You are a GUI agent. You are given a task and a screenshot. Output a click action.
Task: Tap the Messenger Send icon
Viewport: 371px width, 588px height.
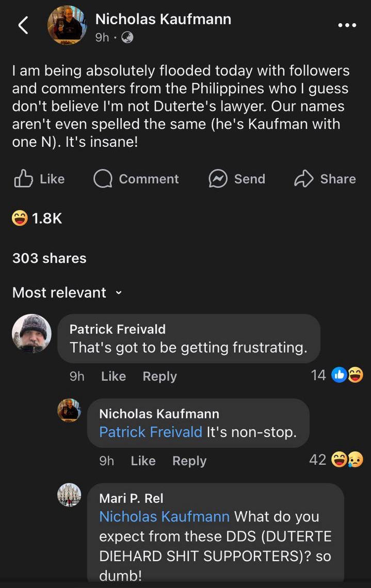click(x=218, y=179)
